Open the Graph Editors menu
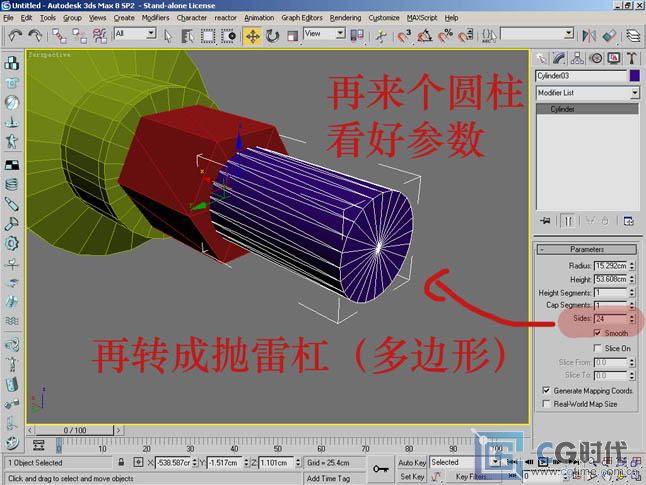Screen dimensions: 646x485 pyautogui.click(x=302, y=18)
